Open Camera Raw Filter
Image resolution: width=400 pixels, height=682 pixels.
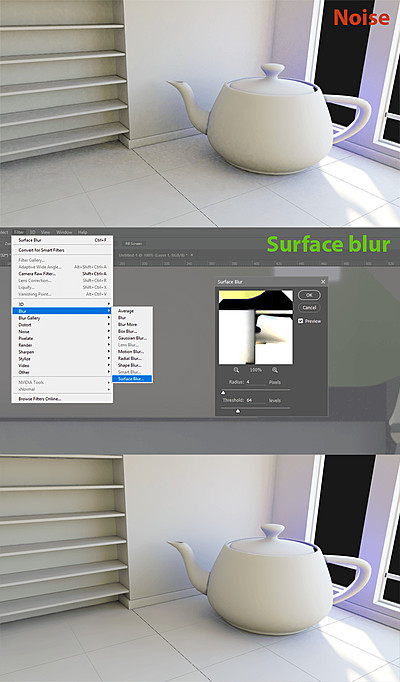[62, 274]
